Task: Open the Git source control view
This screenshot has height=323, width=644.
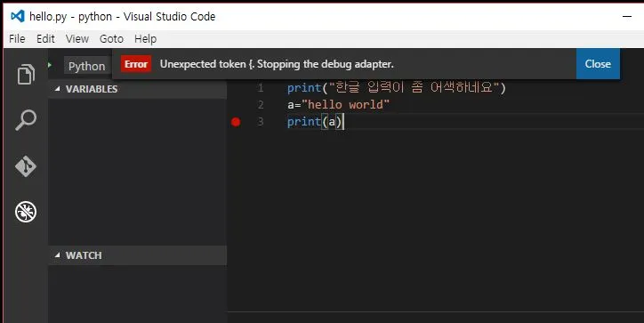Action: 26,166
